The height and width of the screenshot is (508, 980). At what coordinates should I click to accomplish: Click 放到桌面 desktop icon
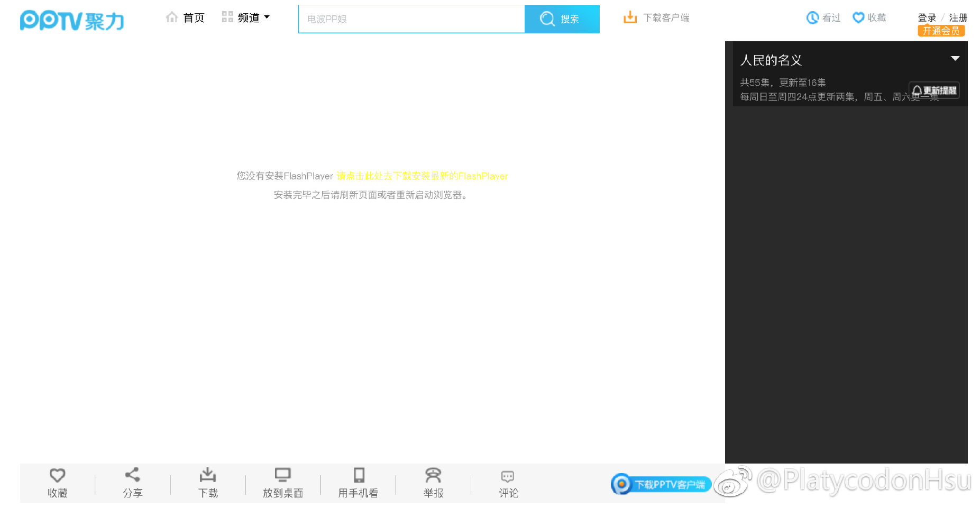click(x=283, y=475)
